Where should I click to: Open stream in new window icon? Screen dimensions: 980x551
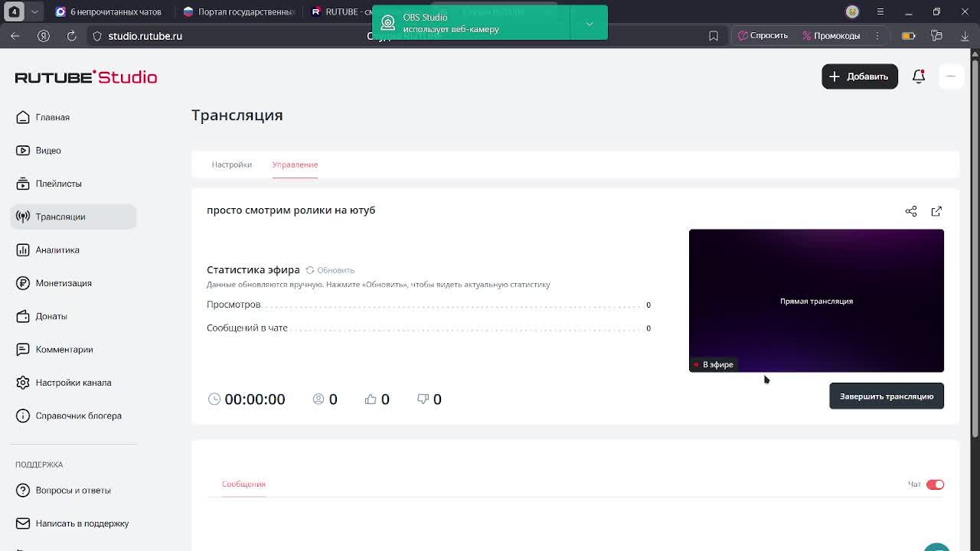click(x=936, y=211)
